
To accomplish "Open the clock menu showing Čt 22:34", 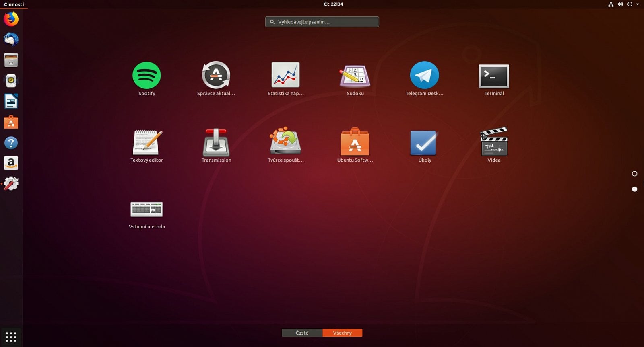I will pos(333,4).
